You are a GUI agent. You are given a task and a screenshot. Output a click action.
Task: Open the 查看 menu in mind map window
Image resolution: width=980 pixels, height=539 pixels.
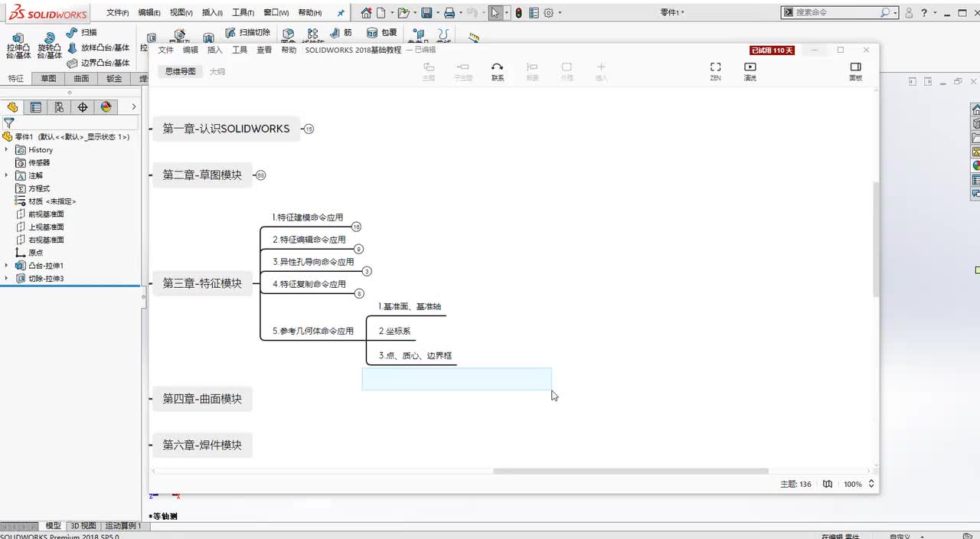click(x=264, y=50)
